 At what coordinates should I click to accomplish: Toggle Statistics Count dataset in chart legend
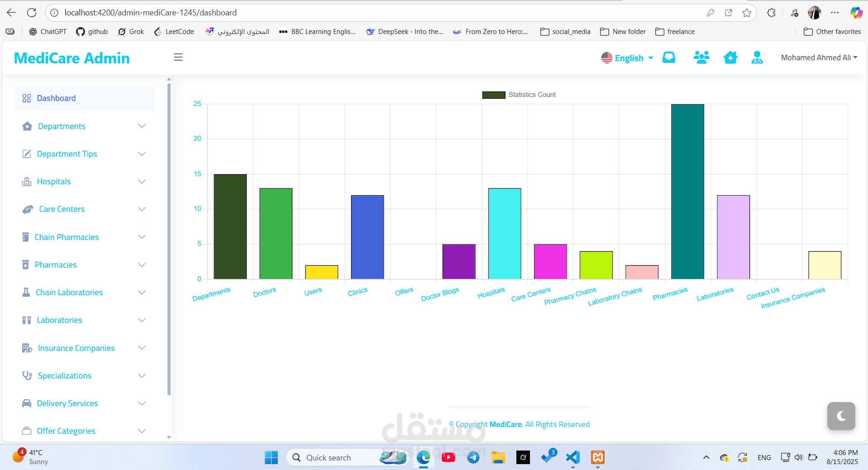pyautogui.click(x=519, y=95)
